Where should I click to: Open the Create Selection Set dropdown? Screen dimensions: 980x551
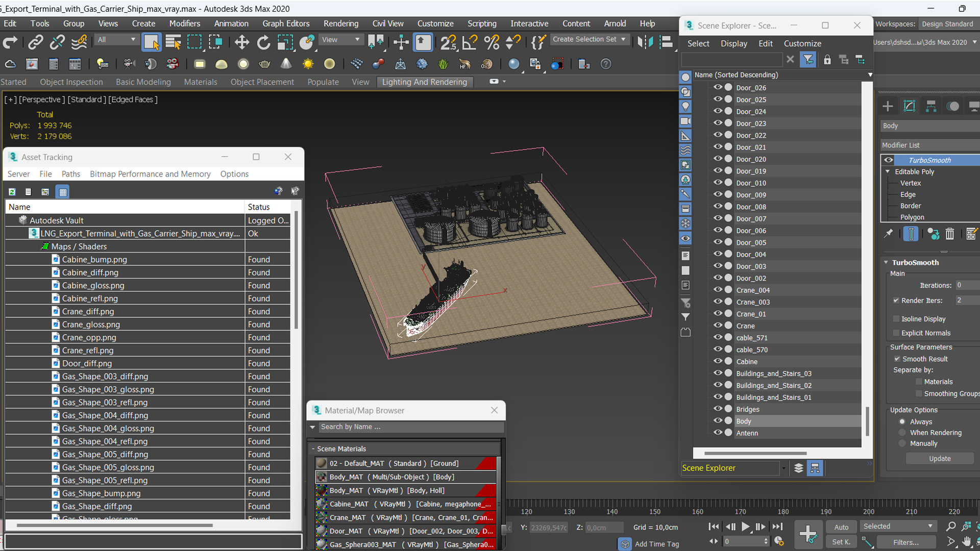(x=589, y=39)
